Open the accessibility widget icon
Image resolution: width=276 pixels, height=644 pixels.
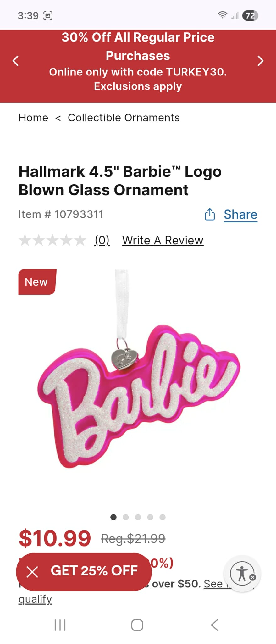[x=242, y=574]
